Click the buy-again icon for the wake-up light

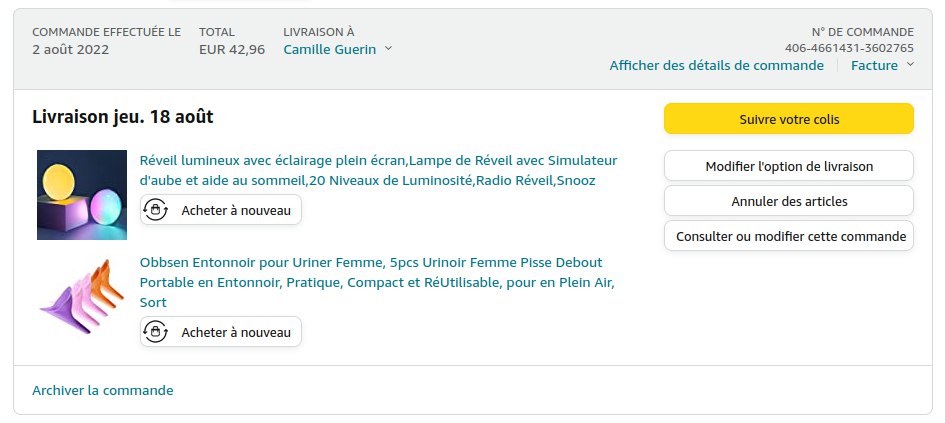[156, 210]
